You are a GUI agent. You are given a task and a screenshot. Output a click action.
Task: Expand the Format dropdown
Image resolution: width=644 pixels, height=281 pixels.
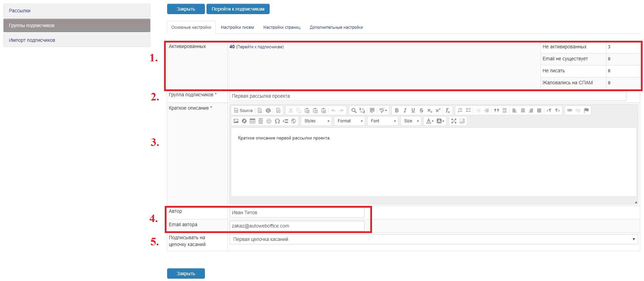350,121
